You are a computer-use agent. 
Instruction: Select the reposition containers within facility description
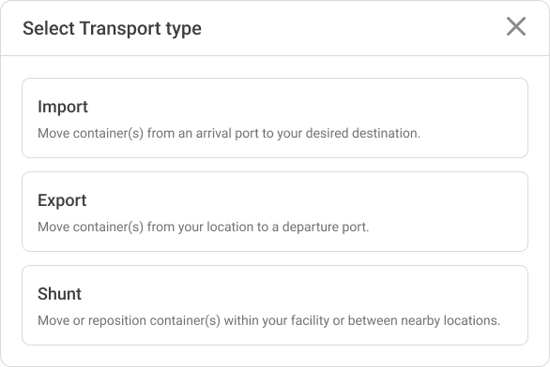pos(269,320)
